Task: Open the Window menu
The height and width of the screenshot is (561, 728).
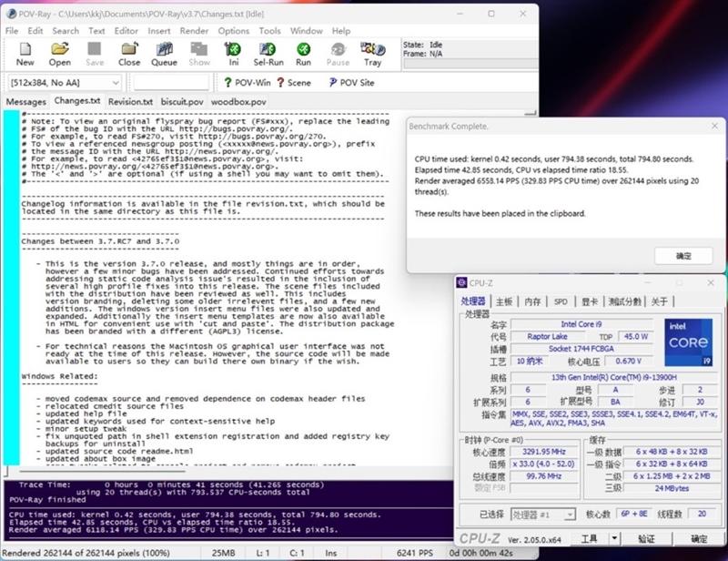Action: 307,31
